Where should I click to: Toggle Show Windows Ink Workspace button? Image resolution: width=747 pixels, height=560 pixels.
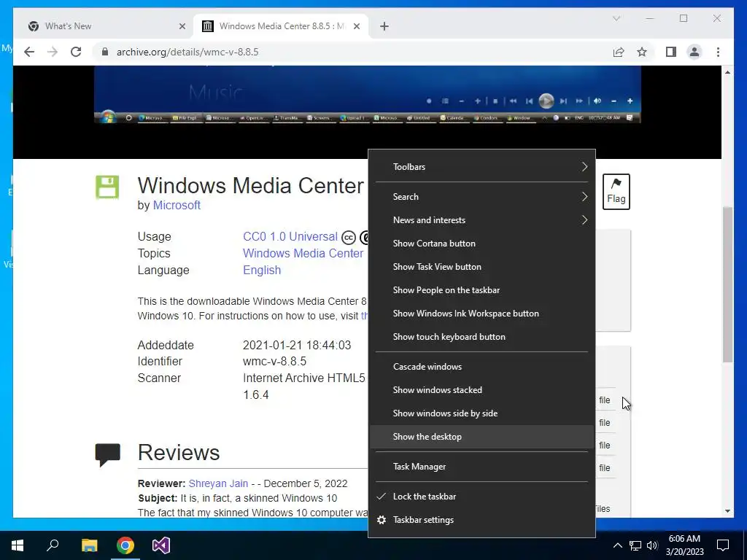coord(481,314)
